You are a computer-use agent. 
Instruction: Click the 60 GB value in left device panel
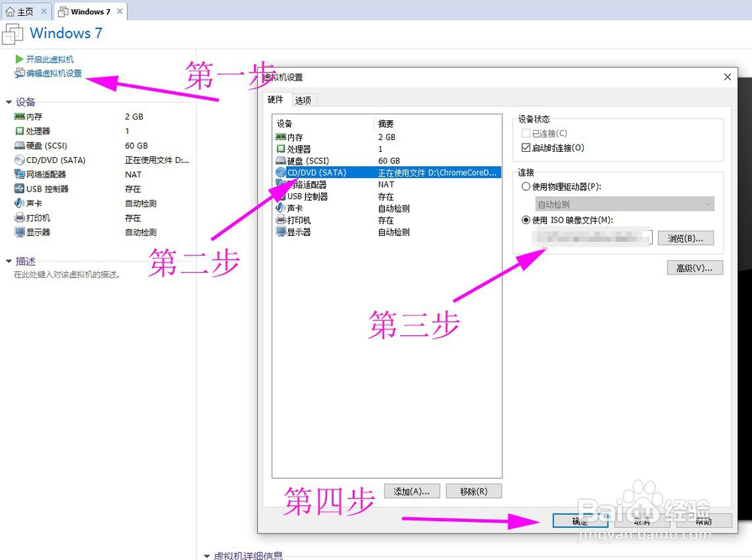(x=136, y=145)
